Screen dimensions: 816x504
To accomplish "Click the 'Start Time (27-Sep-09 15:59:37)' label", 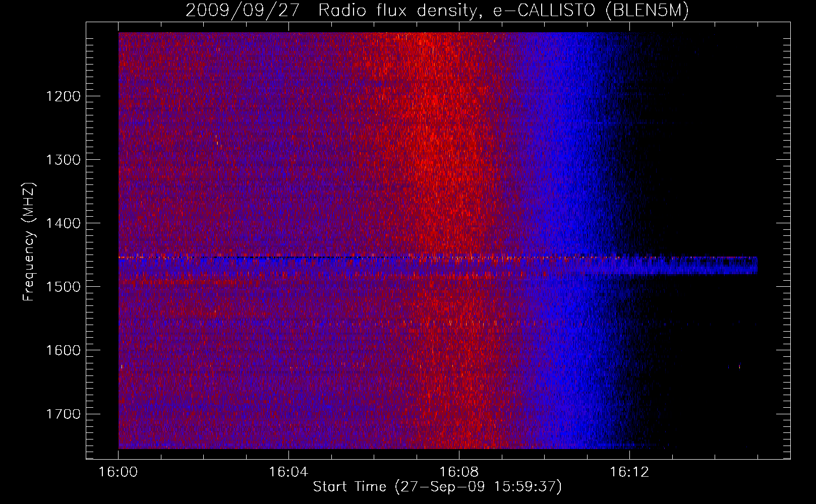I will pos(437,487).
